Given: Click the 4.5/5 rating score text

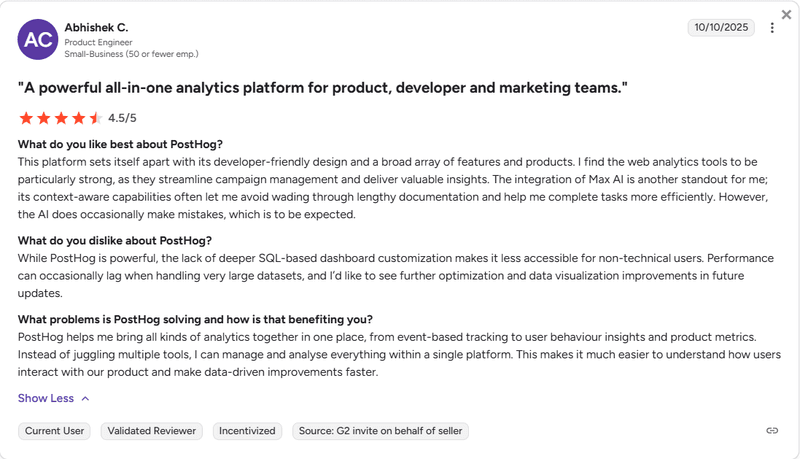Looking at the screenshot, I should (122, 118).
